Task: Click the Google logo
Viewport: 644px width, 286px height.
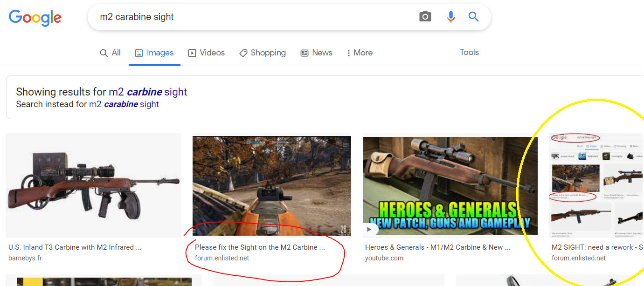Action: coord(35,18)
